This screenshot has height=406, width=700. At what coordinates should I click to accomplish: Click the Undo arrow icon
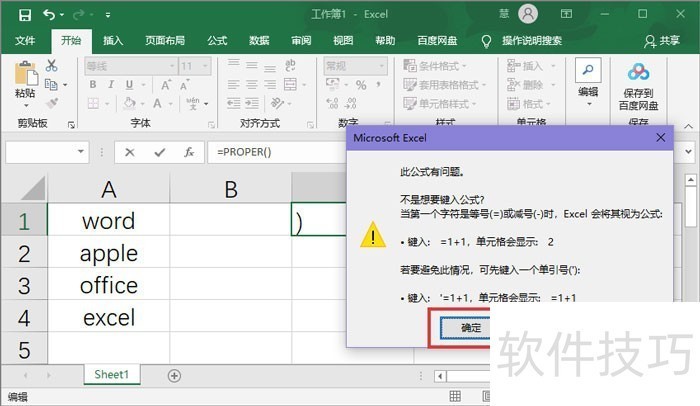(x=49, y=15)
